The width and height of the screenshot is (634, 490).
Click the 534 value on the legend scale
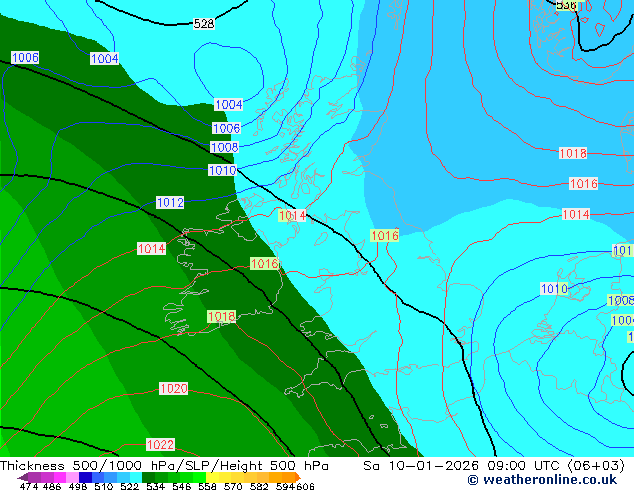click(155, 486)
